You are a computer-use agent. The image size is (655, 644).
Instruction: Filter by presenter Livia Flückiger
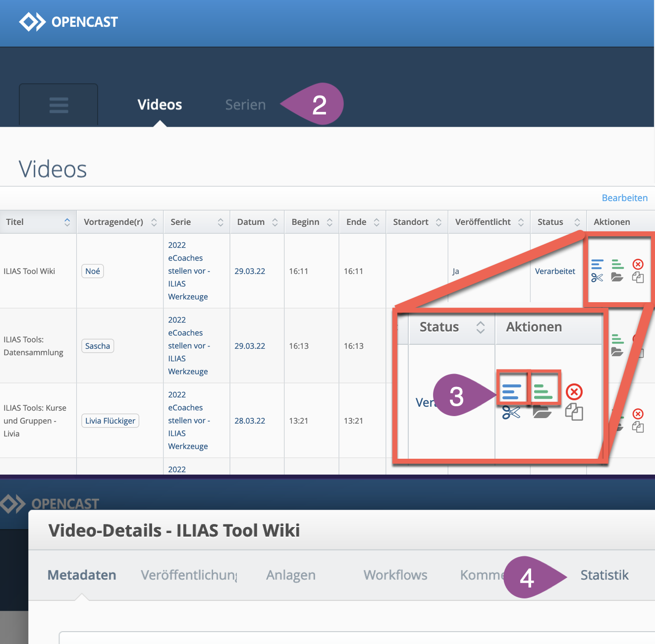(110, 421)
